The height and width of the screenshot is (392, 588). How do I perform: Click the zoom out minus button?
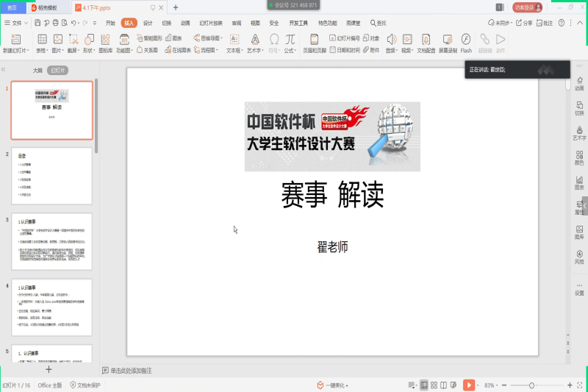pyautogui.click(x=504, y=385)
